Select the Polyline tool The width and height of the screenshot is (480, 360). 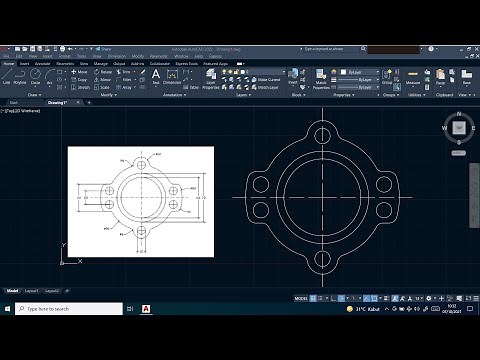click(20, 77)
